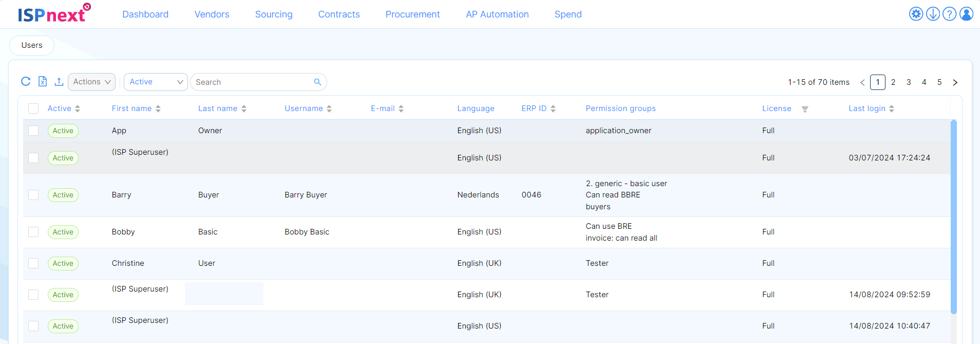Click the refresh icon in the users toolbar

click(x=26, y=81)
